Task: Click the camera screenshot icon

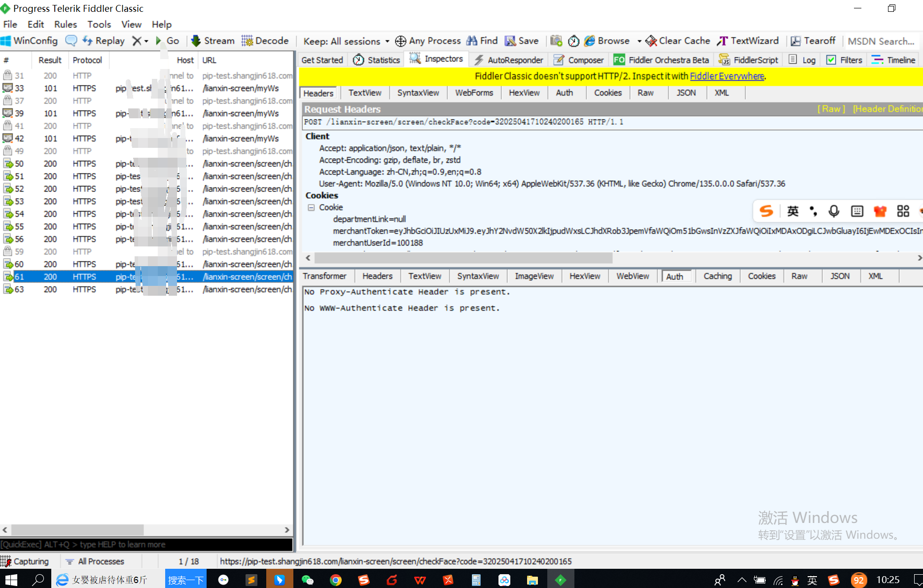Action: pos(556,41)
